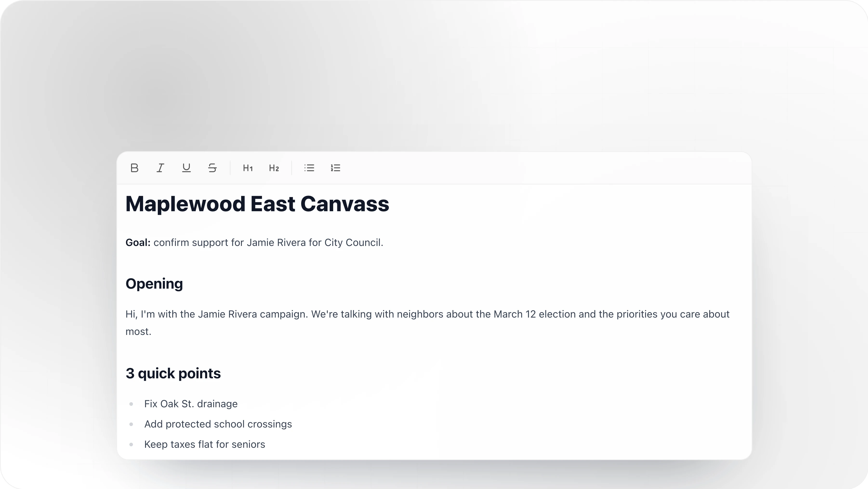Apply Strikethrough formatting
This screenshot has height=489, width=868.
click(x=212, y=168)
